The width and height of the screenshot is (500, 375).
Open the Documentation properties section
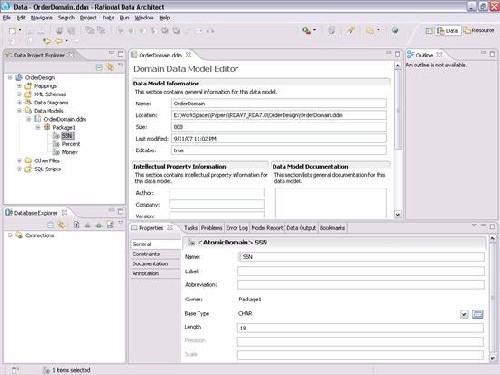coord(155,264)
